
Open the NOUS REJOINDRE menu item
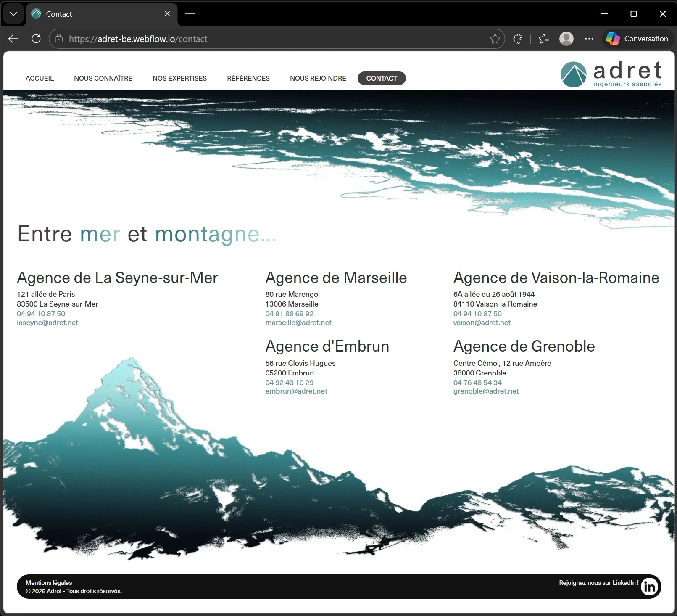[318, 78]
